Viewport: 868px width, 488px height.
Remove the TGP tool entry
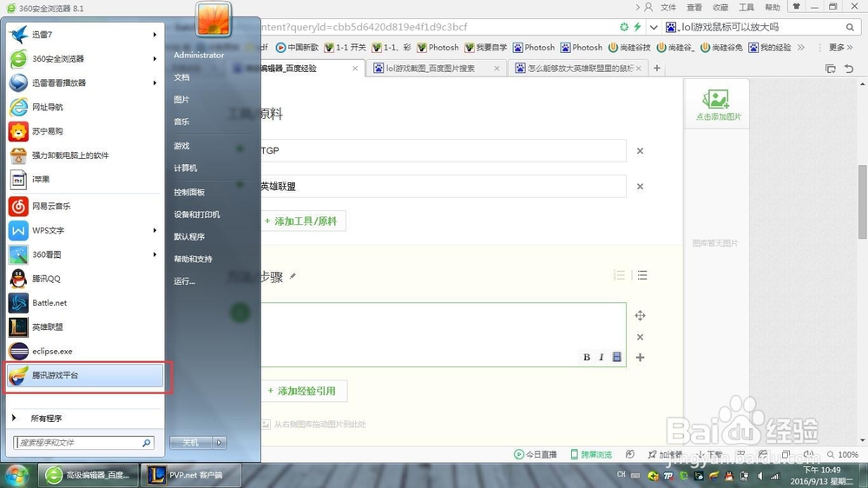640,151
